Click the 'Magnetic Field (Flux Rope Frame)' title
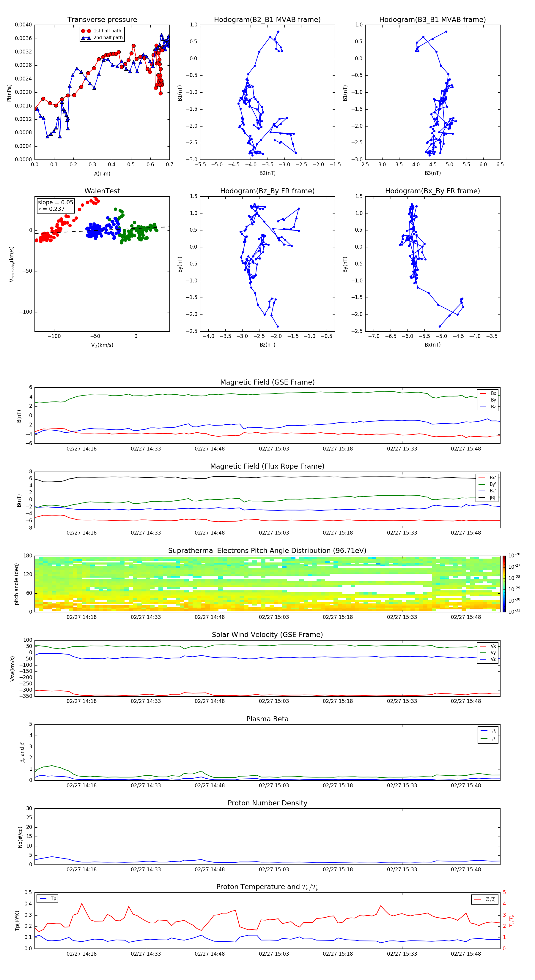The width and height of the screenshot is (535, 980). pyautogui.click(x=267, y=467)
